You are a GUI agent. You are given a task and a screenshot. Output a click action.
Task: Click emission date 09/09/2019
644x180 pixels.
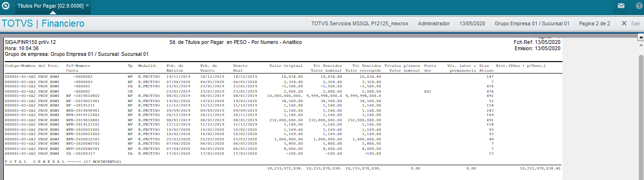point(178,111)
